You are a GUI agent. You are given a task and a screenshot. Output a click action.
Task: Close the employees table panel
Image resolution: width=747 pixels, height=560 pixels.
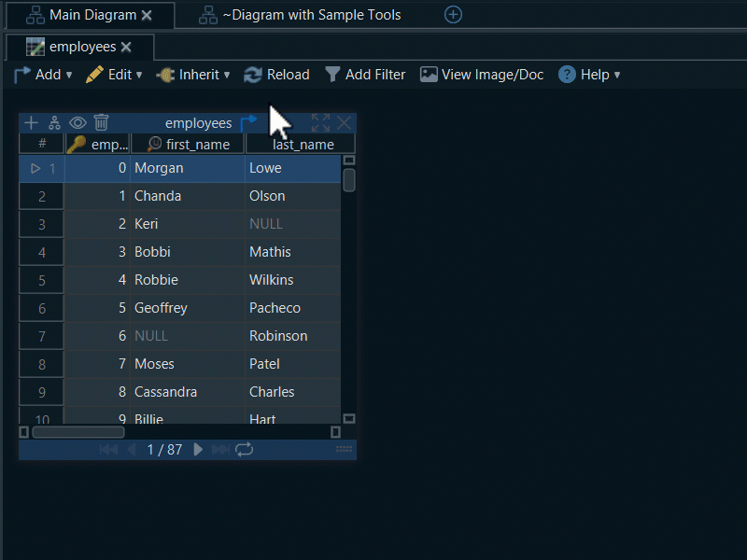(344, 123)
